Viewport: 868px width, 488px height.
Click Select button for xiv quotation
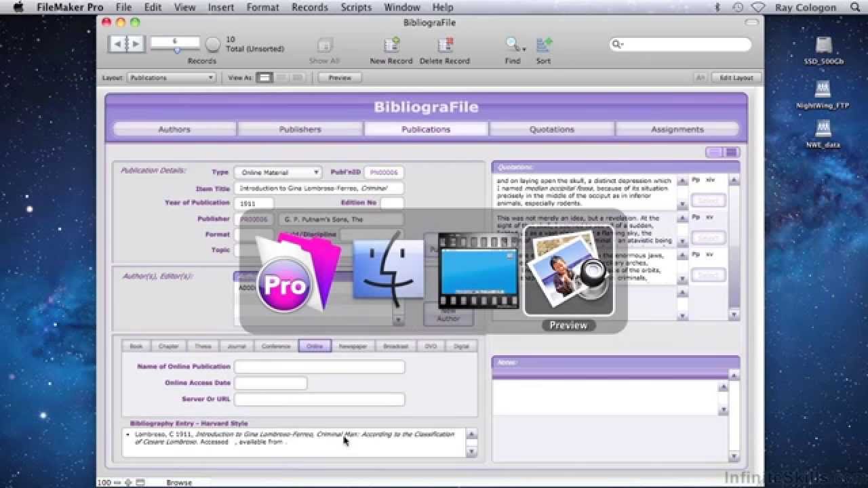click(x=708, y=201)
